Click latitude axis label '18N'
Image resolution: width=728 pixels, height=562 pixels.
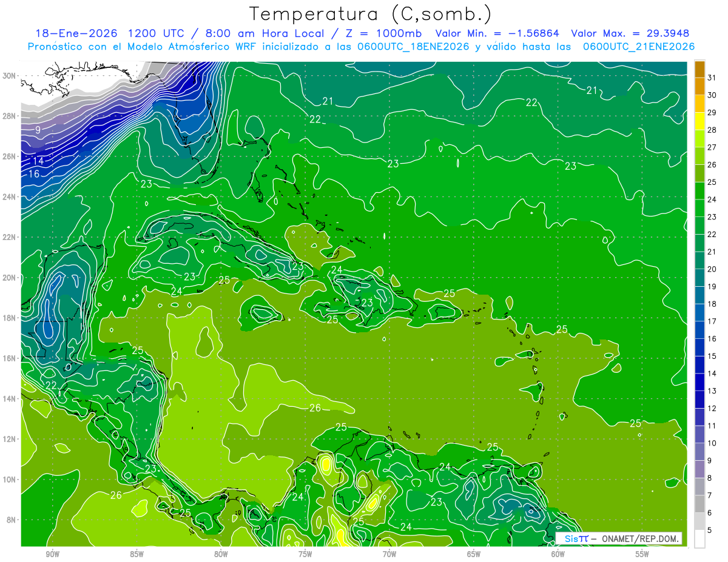[10, 318]
